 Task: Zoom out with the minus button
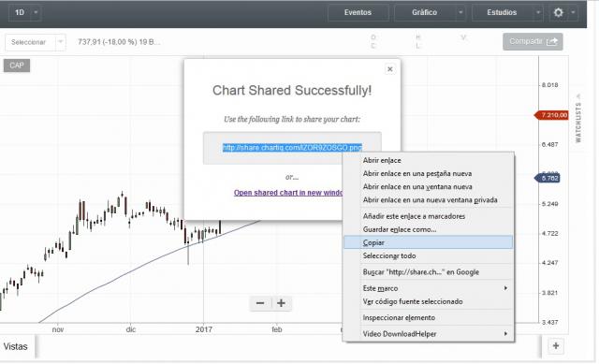click(x=260, y=303)
